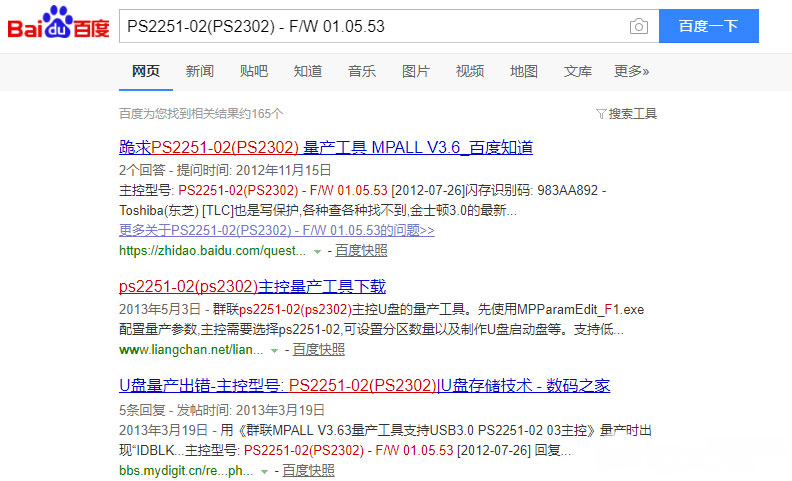792x481 pixels.
Task: Click 5条回复 - 发帖时间 text
Action: pos(222,410)
